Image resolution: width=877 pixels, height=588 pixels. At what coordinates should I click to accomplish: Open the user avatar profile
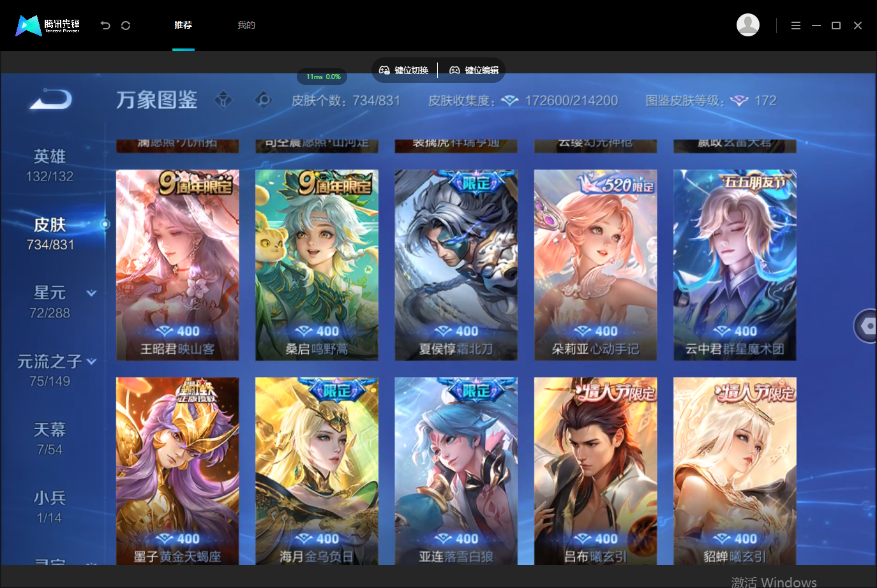[748, 25]
